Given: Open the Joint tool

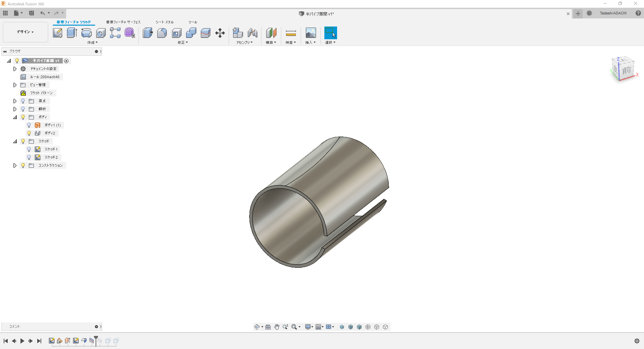Looking at the screenshot, I should click(x=253, y=33).
